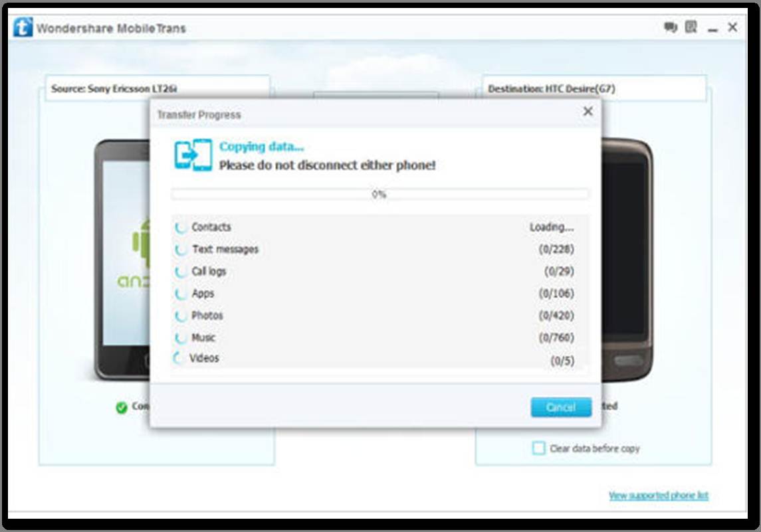Select the Apps row label
The image size is (761, 532).
pos(203,294)
